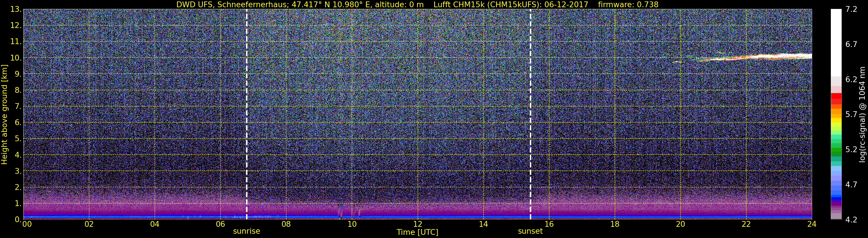Image resolution: width=868 pixels, height=238 pixels.
Task: Click the height axis tick "3."
Action: [18, 171]
